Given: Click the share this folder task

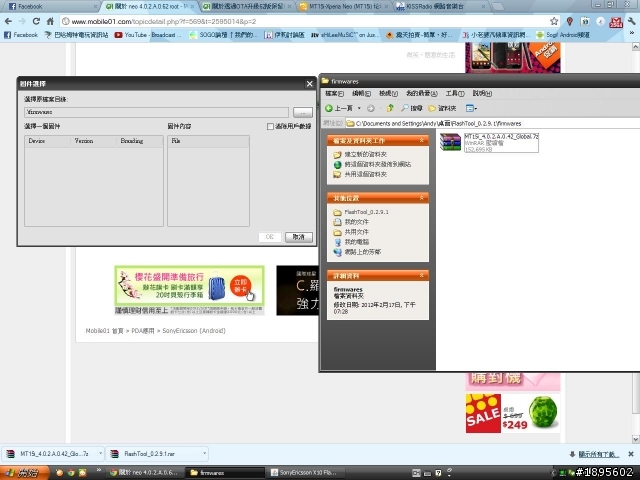Looking at the screenshot, I should (360, 174).
